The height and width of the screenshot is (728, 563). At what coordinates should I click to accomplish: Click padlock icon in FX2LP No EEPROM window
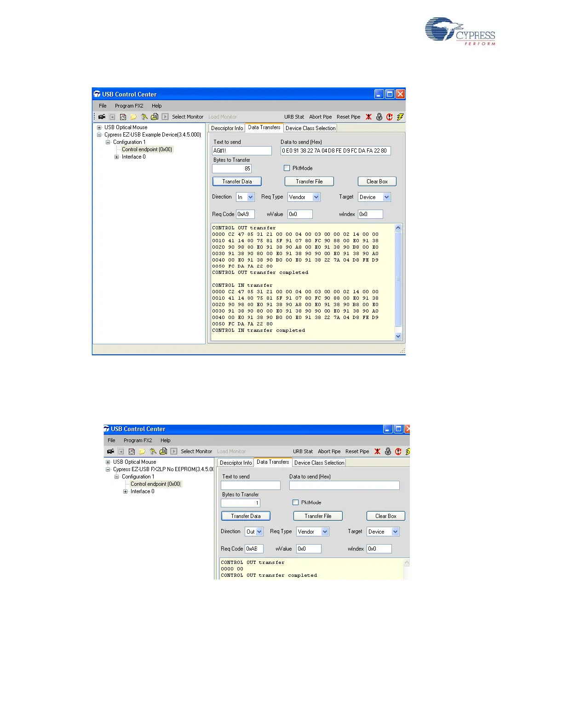[x=388, y=451]
